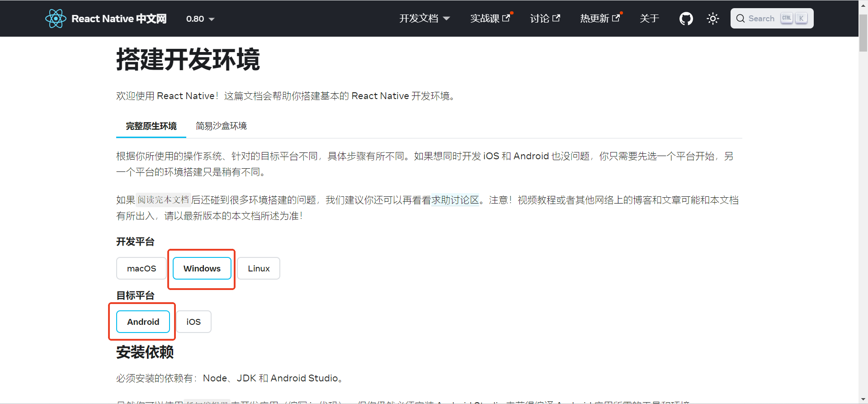Select Linux as development platform

coord(259,268)
